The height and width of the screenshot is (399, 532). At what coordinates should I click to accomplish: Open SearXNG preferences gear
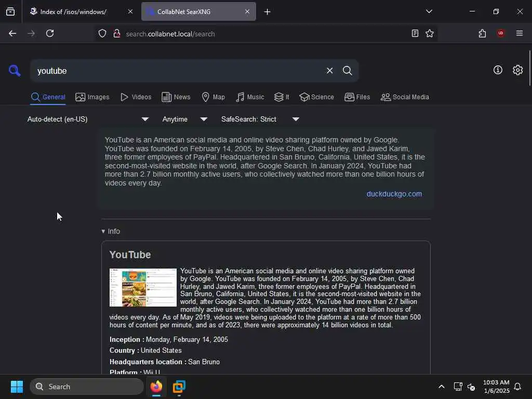517,70
